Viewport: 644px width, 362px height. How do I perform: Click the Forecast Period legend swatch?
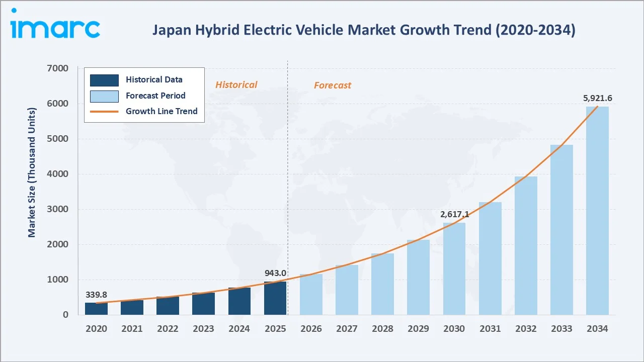pos(104,96)
